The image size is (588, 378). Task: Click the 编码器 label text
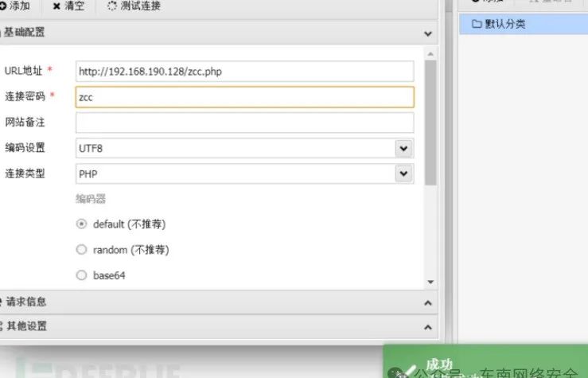(x=91, y=198)
